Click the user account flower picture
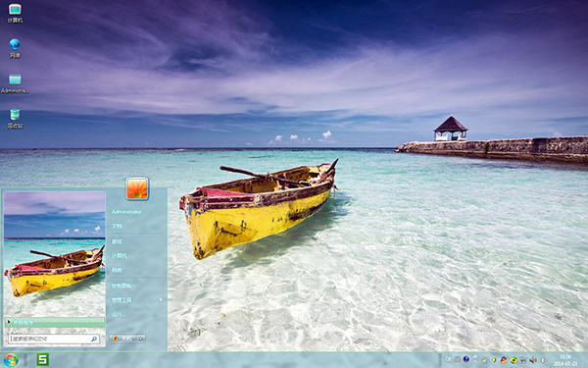588x368 pixels. click(x=137, y=188)
